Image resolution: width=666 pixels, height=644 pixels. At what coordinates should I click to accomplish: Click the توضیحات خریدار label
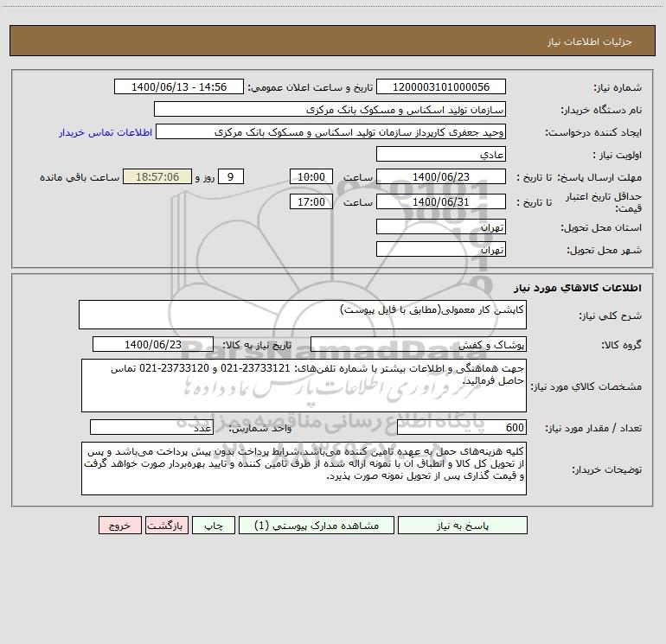[606, 469]
